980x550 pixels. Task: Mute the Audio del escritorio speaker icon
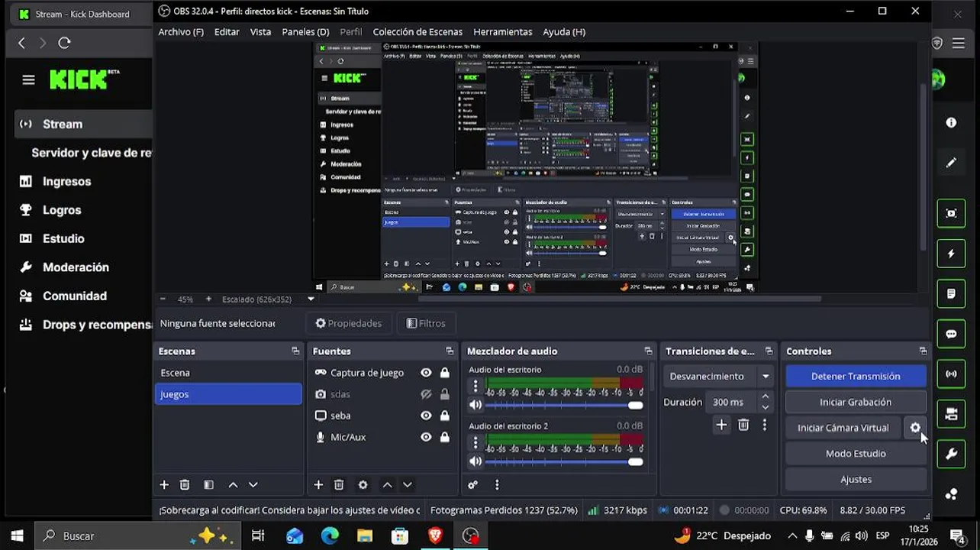pos(475,405)
